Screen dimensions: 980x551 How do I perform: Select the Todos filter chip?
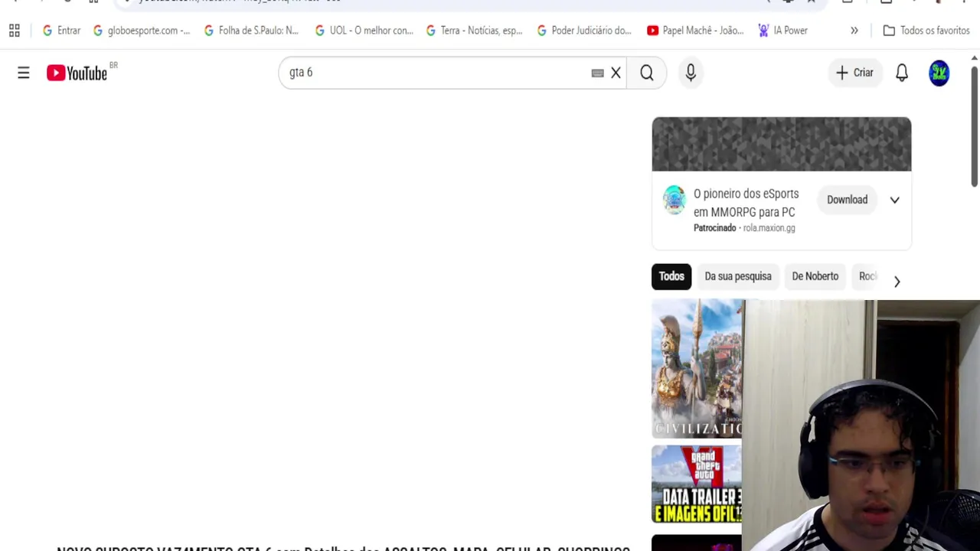tap(671, 276)
